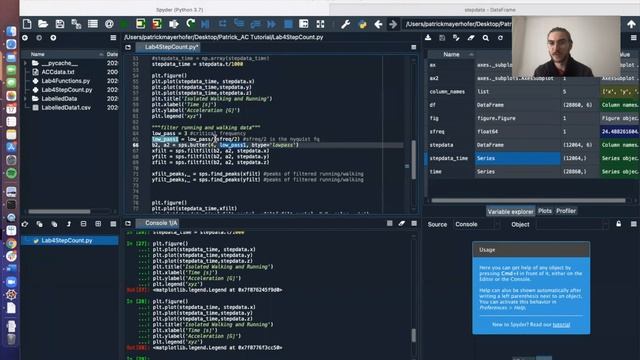
Task: Clear console with eraser icon
Action: click(402, 223)
